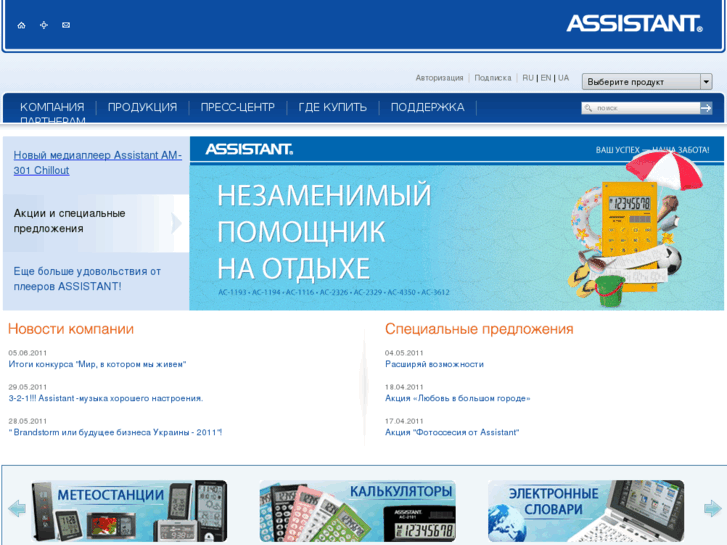Open the ПРЕСС-ЦЕНТР menu

(237, 107)
